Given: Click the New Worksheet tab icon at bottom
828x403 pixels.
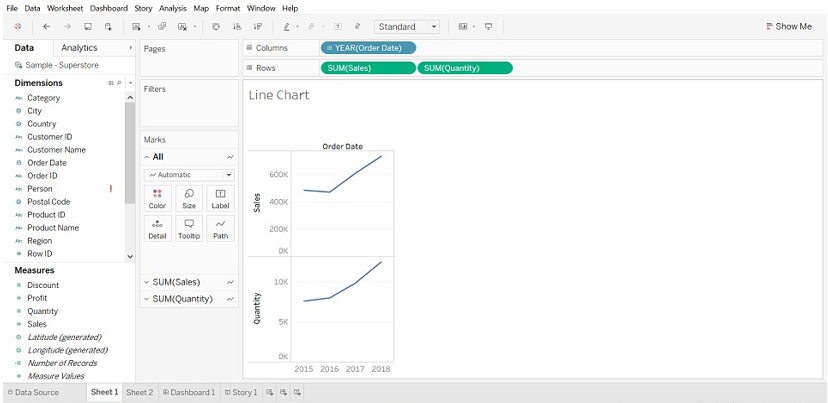Looking at the screenshot, I should (x=270, y=392).
